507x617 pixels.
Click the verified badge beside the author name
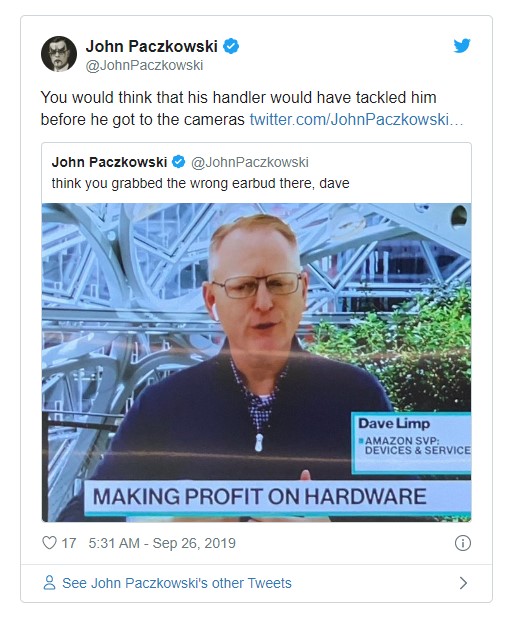(x=231, y=46)
